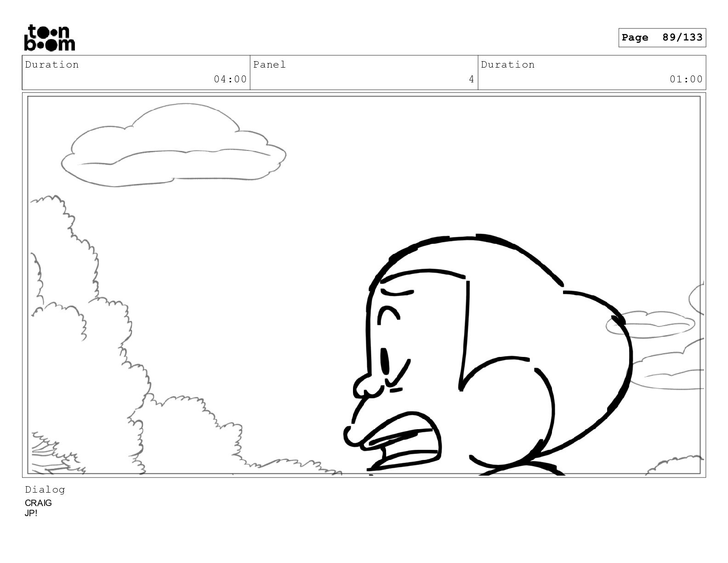This screenshot has width=728, height=563.
Task: Click the Dialog label
Action: [x=45, y=490]
